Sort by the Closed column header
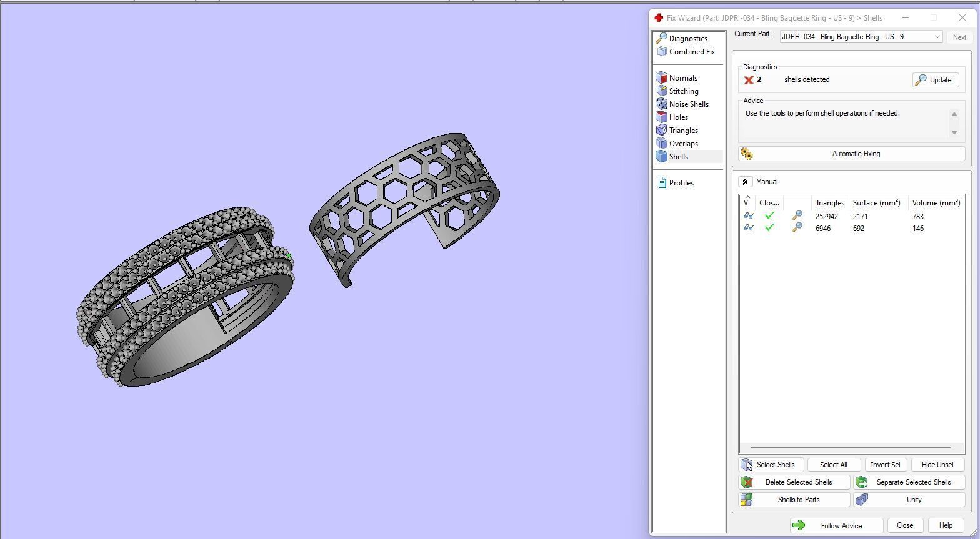 coord(769,203)
